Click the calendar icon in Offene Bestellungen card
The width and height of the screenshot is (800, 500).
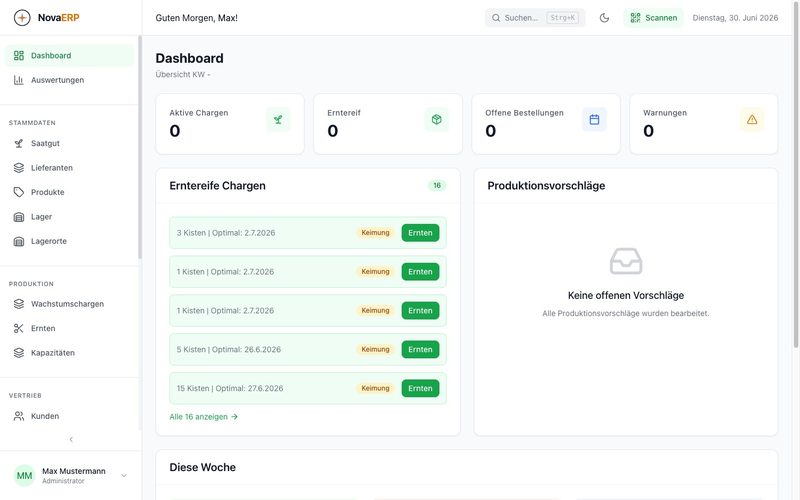[594, 119]
